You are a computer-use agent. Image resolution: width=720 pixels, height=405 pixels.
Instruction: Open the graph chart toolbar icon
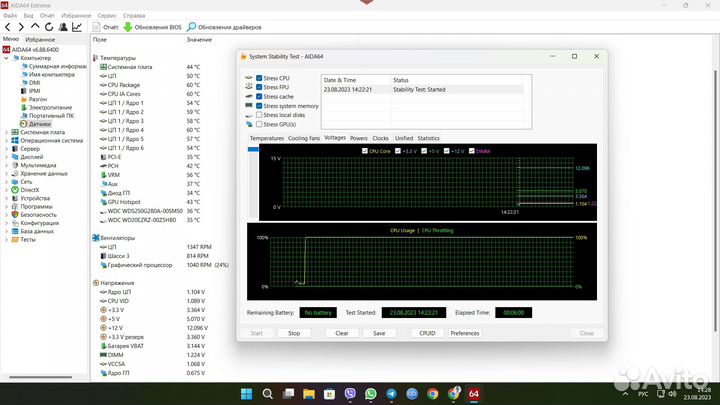click(x=77, y=27)
